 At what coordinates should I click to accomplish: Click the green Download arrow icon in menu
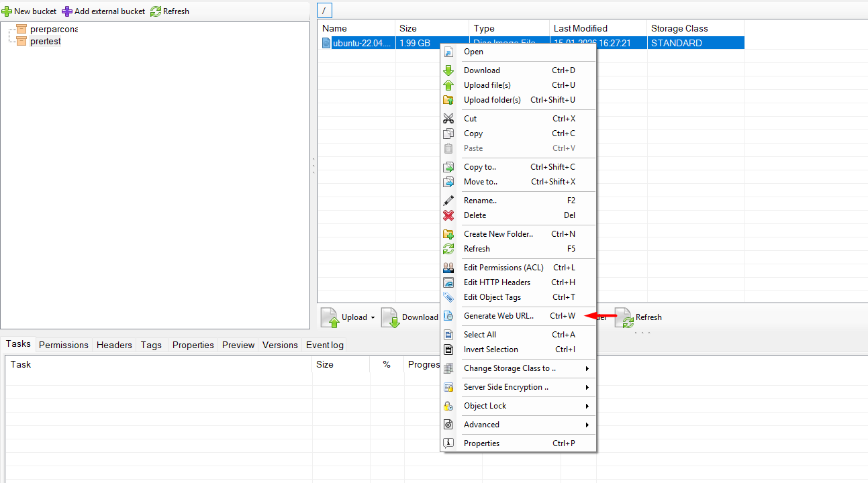click(448, 70)
